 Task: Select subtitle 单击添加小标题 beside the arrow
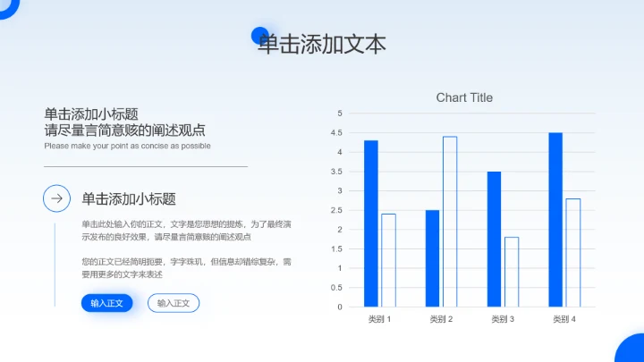[x=129, y=198]
